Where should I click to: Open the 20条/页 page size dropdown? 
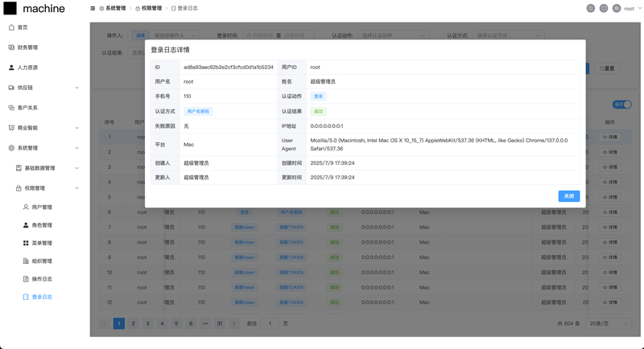[608, 323]
